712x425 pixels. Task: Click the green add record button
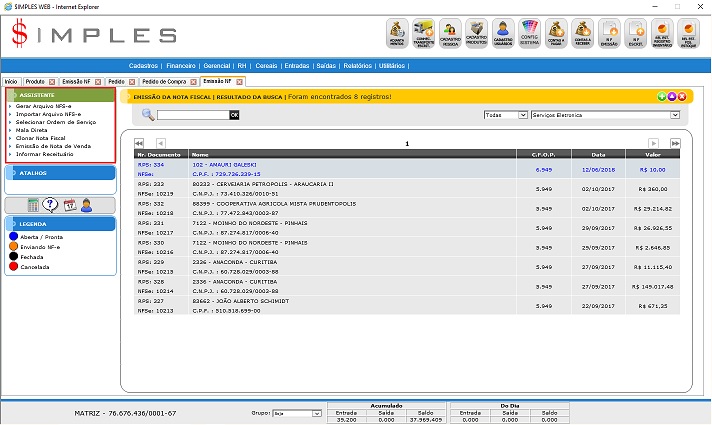point(662,96)
